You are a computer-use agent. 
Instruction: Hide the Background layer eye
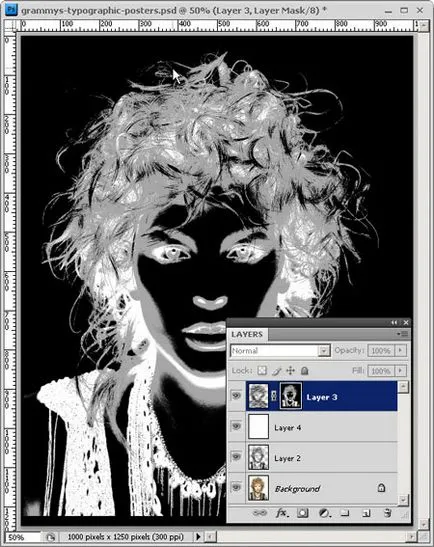[x=237, y=487]
